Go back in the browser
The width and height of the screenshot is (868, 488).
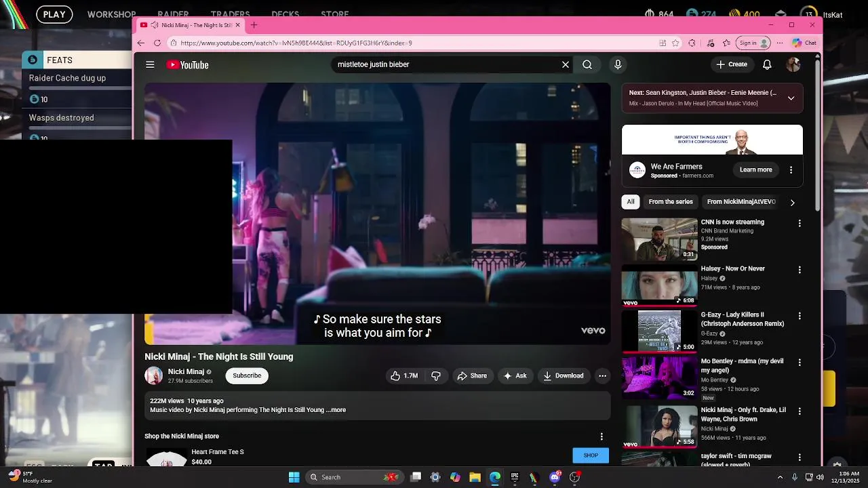click(x=141, y=43)
